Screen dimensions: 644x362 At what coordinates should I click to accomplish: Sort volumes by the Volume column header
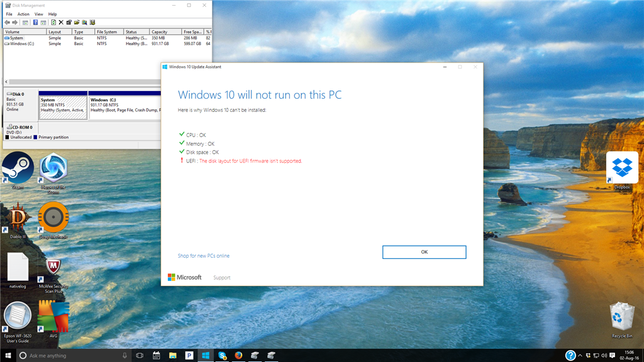[x=25, y=32]
